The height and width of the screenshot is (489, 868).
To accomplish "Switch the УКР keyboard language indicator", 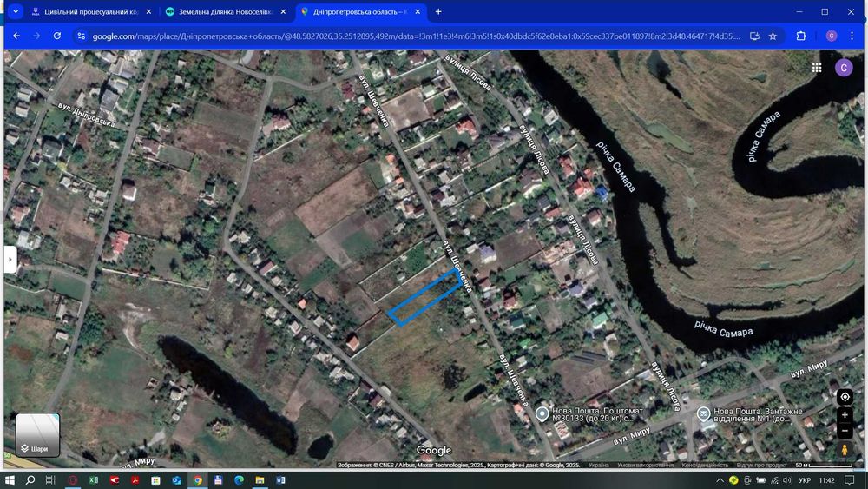I will [x=805, y=480].
